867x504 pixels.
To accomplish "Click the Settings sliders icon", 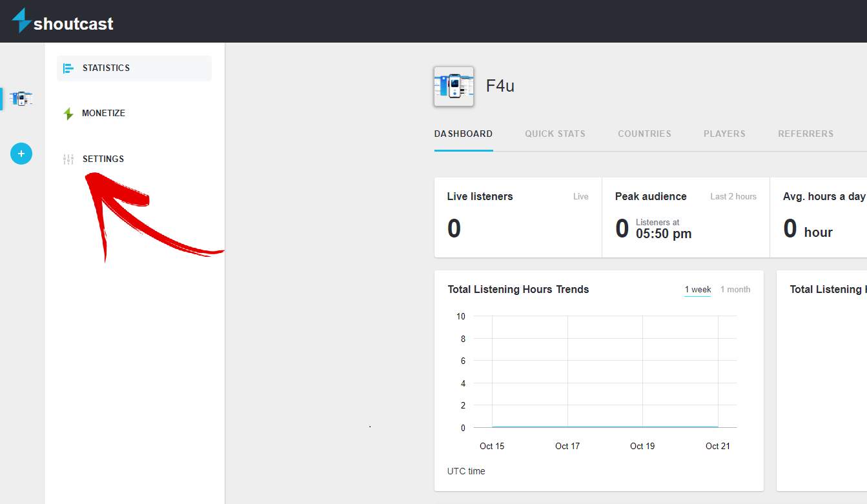I will 68,159.
